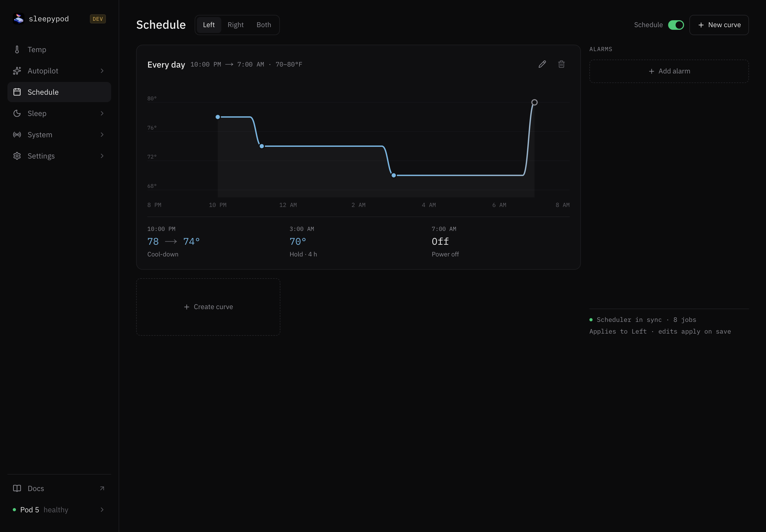This screenshot has height=532, width=766.
Task: Click the Every day curve title
Action: coord(166,65)
